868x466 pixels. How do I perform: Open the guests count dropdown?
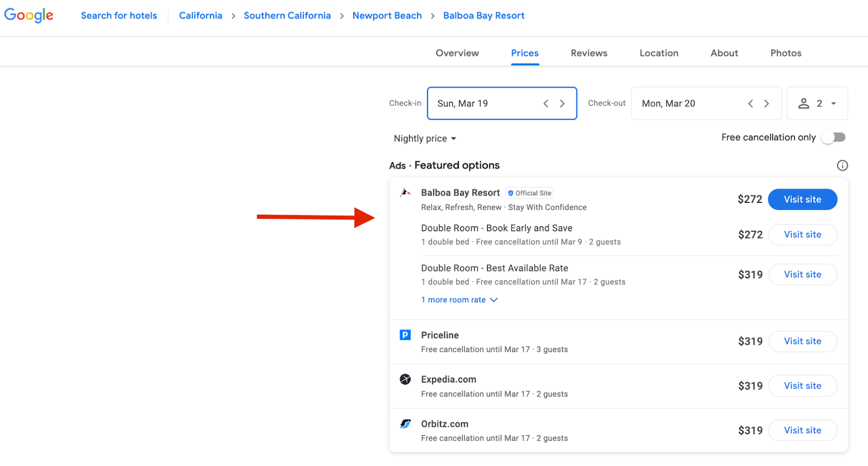point(817,104)
